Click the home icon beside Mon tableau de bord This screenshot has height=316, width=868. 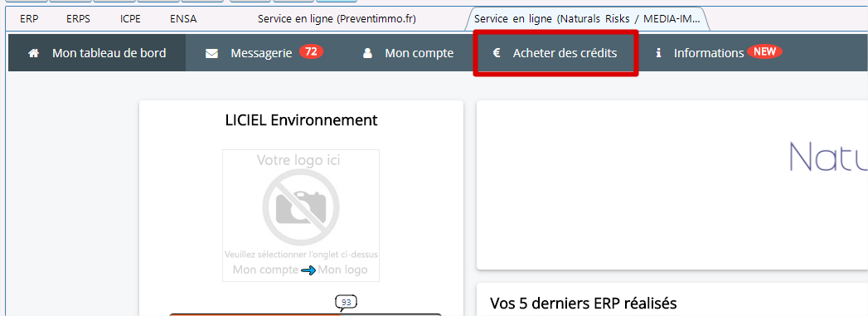[x=34, y=54]
